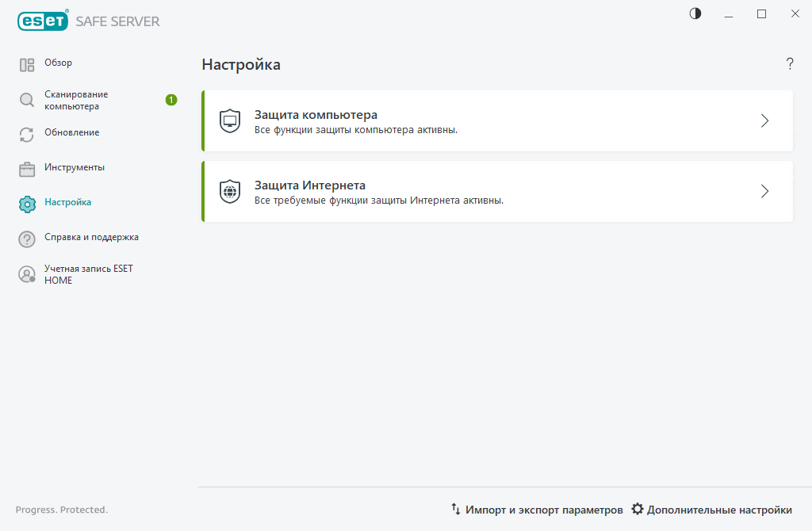Click the green scan notification badge
Viewport: 812px width, 531px height.
click(171, 99)
